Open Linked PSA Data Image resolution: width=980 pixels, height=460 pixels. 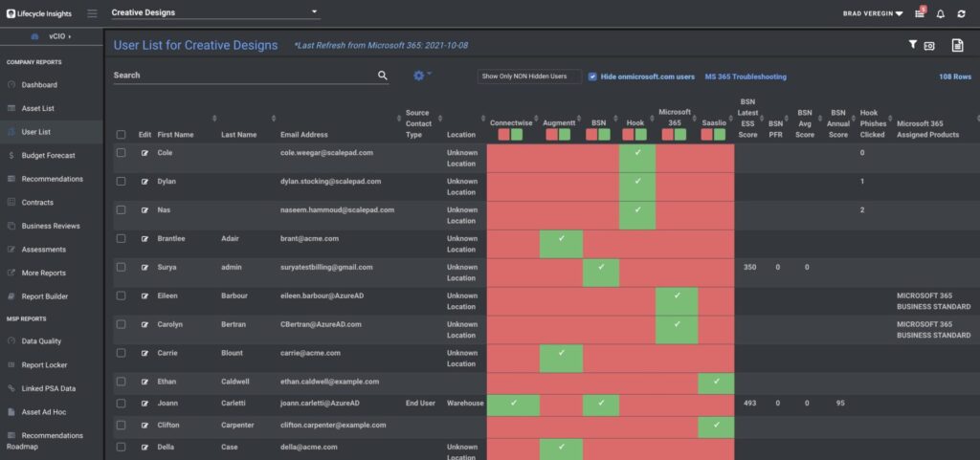click(x=49, y=388)
